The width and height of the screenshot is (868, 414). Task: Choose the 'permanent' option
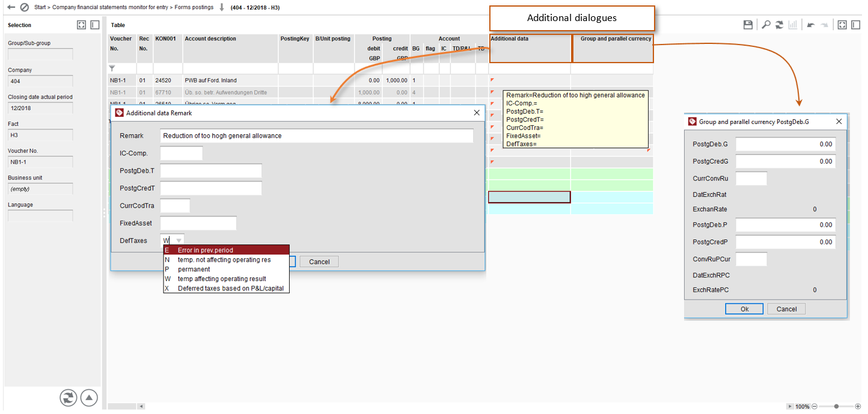coord(227,269)
